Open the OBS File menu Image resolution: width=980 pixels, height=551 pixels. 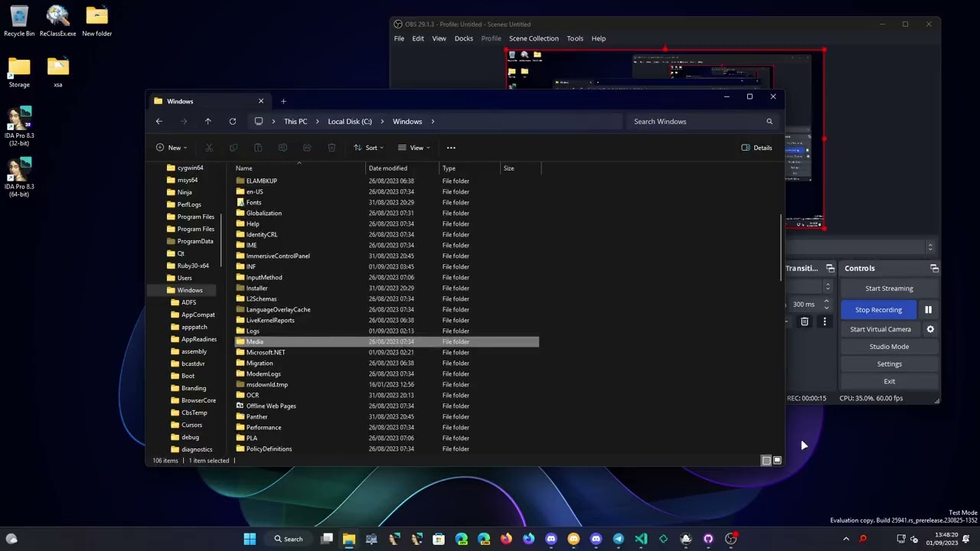(399, 38)
